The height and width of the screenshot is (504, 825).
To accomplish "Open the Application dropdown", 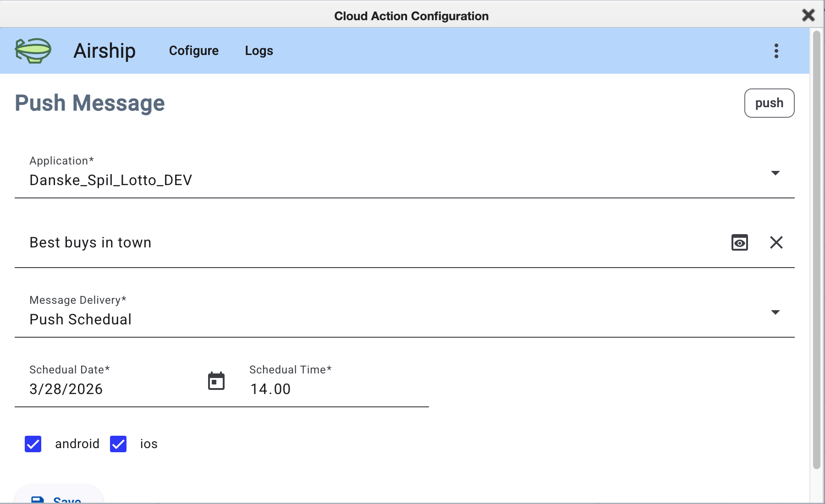I will point(775,173).
